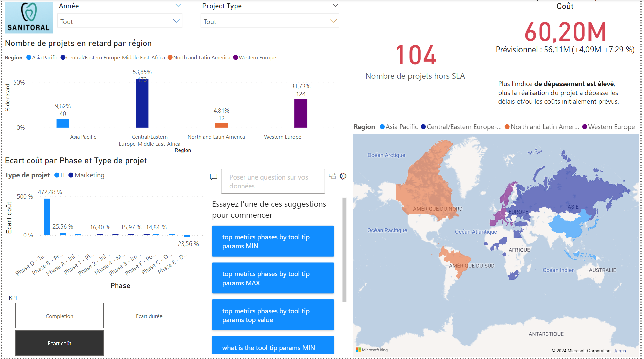Open the Q&A speech bubble icon
This screenshot has height=359, width=644.
click(214, 176)
